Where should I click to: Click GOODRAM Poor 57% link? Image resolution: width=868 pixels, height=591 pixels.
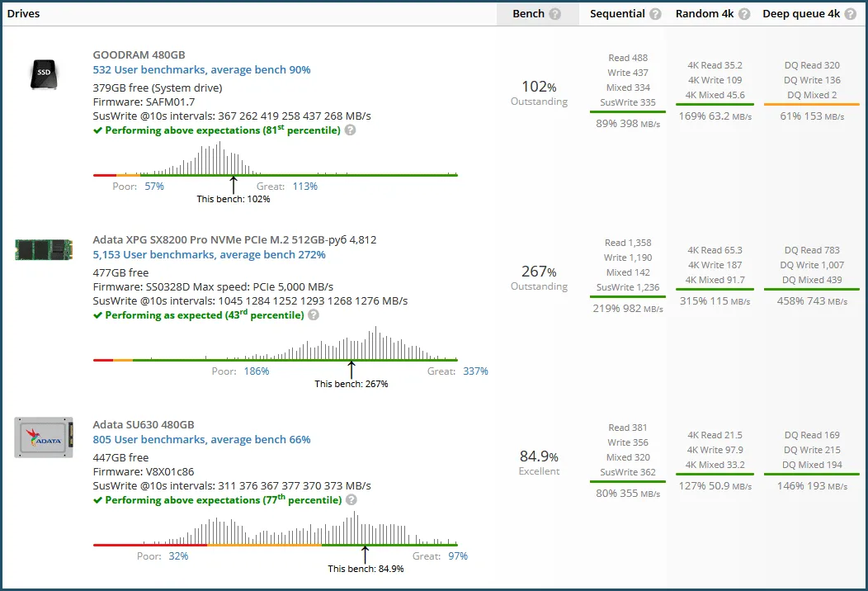154,187
